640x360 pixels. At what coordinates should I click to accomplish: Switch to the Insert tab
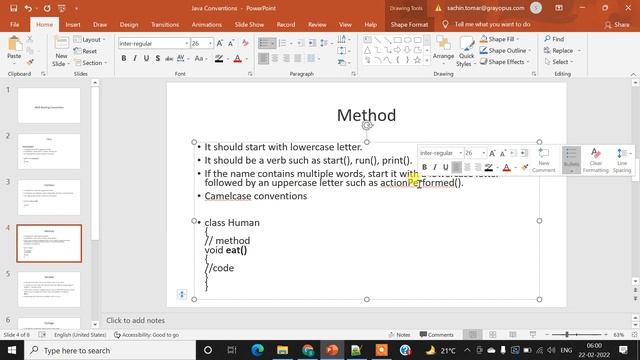[x=73, y=24]
